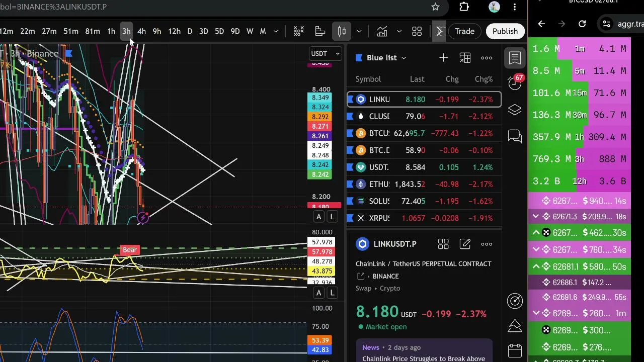Open the Chrome profile avatar
The image size is (644, 362).
[x=494, y=7]
